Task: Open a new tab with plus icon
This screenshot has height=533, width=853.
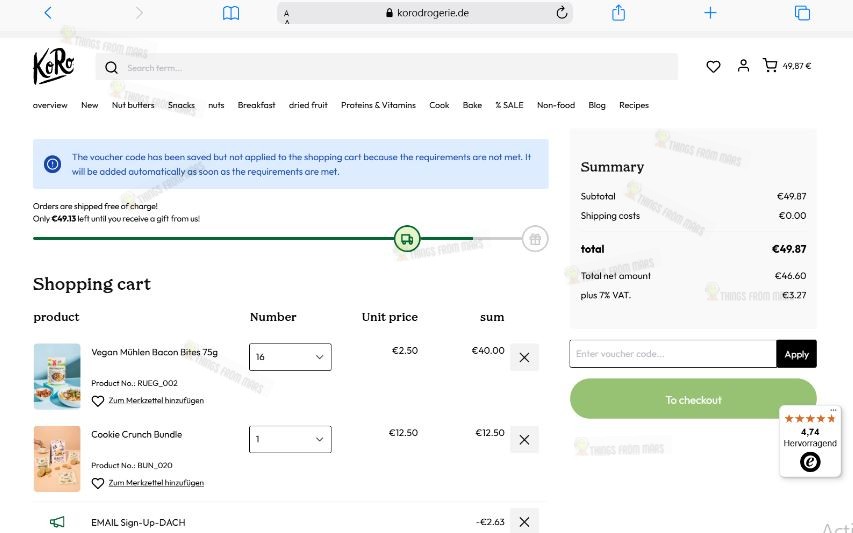Action: 710,13
